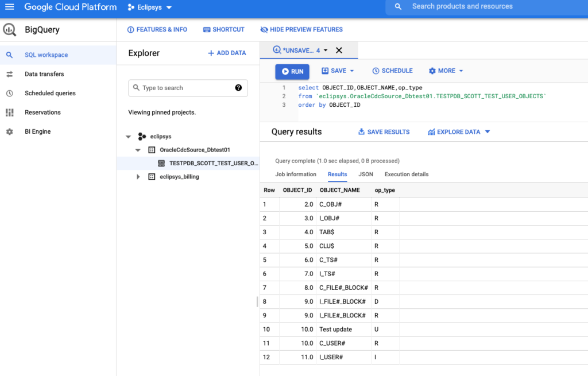Expand the eclipsys_billing dataset

coord(138,177)
